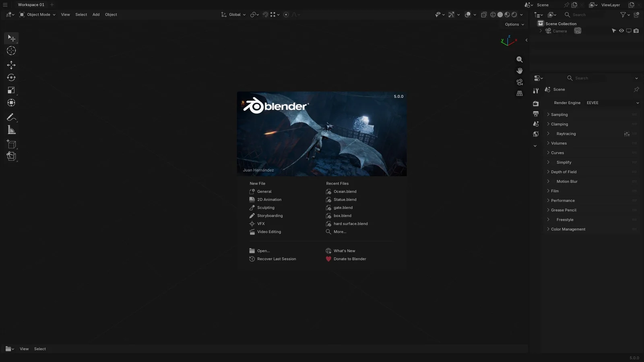
Task: Toggle Camera render visibility camera icon
Action: pyautogui.click(x=636, y=31)
